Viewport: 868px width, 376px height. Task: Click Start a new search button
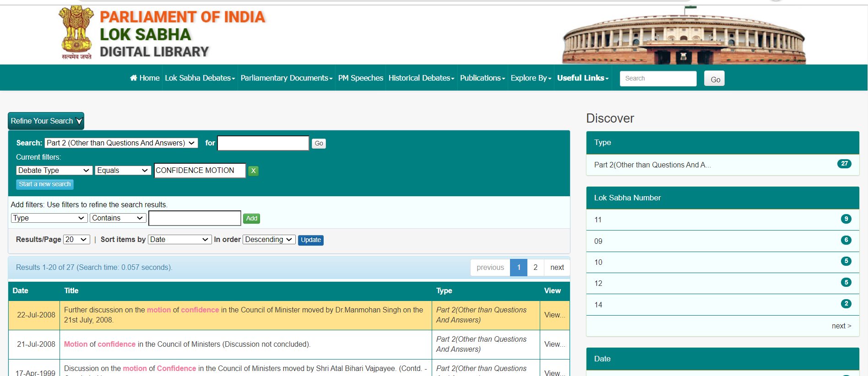[x=45, y=184]
